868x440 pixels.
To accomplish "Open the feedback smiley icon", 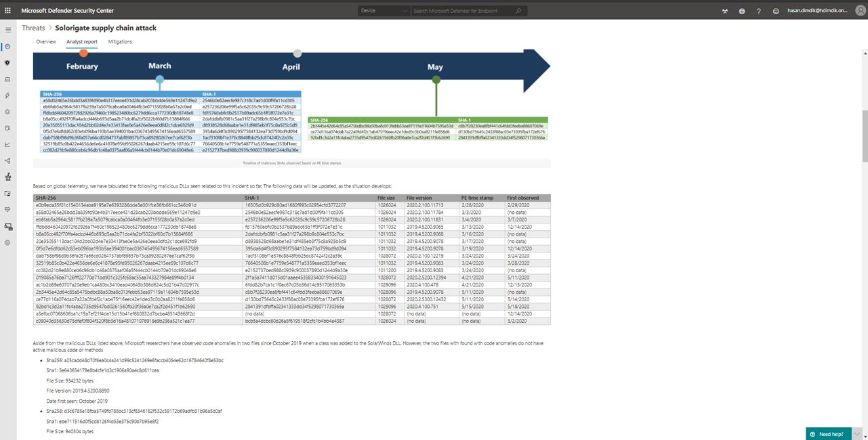I will point(776,11).
